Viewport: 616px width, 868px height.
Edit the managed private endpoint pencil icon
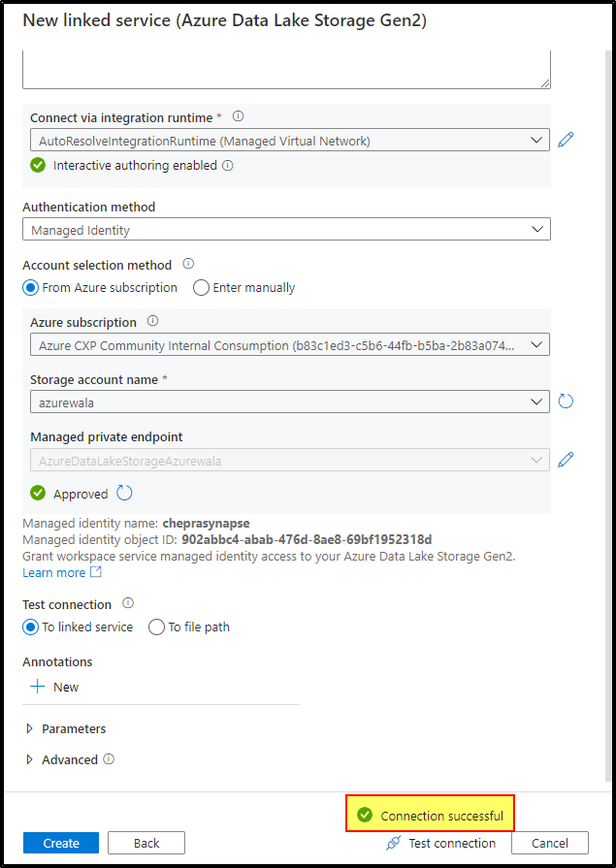[565, 460]
